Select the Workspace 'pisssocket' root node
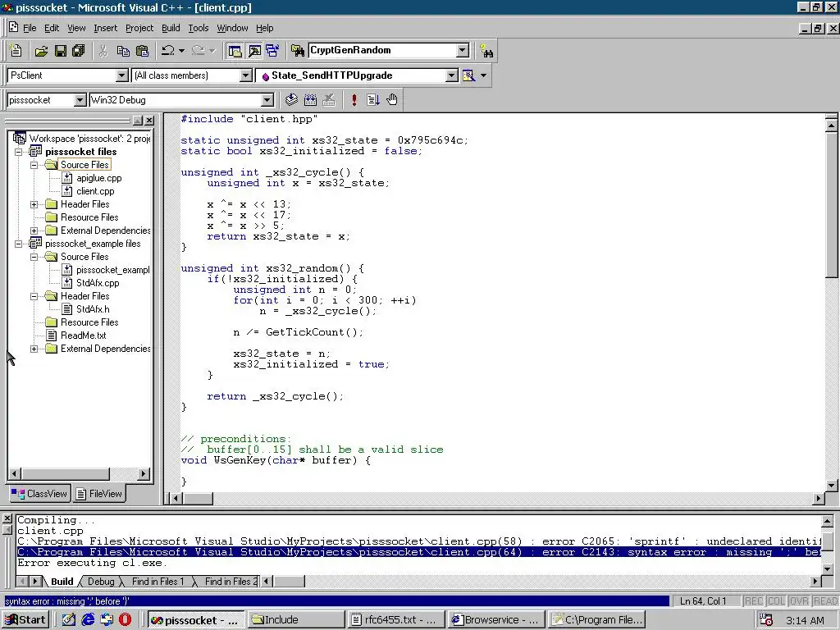Screen dimensions: 840x630 pyautogui.click(x=89, y=139)
